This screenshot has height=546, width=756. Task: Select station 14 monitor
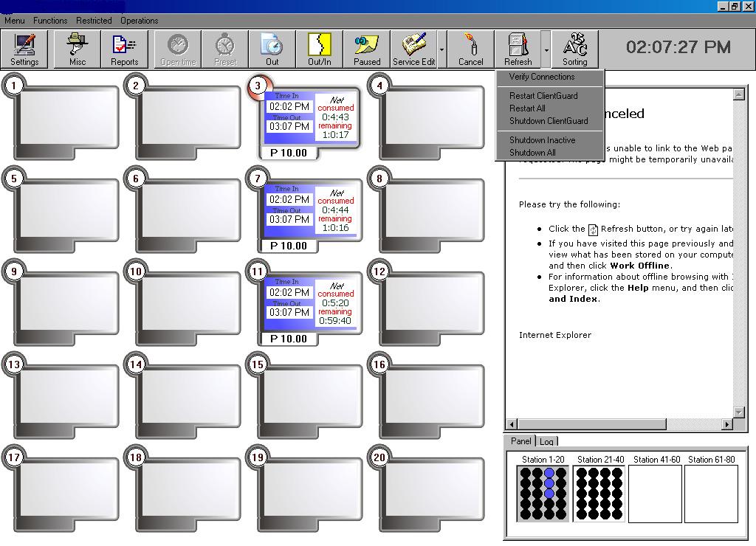[183, 395]
